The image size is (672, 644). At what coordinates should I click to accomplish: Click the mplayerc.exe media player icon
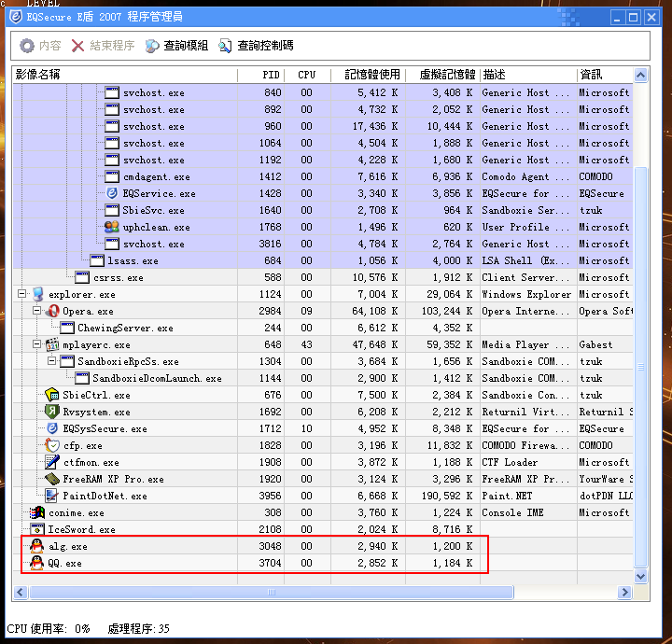52,344
